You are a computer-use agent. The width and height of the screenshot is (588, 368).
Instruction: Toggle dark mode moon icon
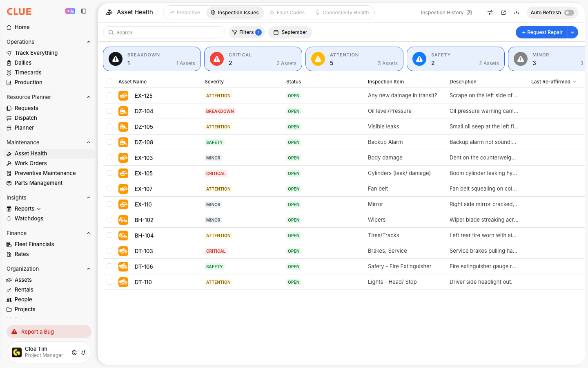74,352
